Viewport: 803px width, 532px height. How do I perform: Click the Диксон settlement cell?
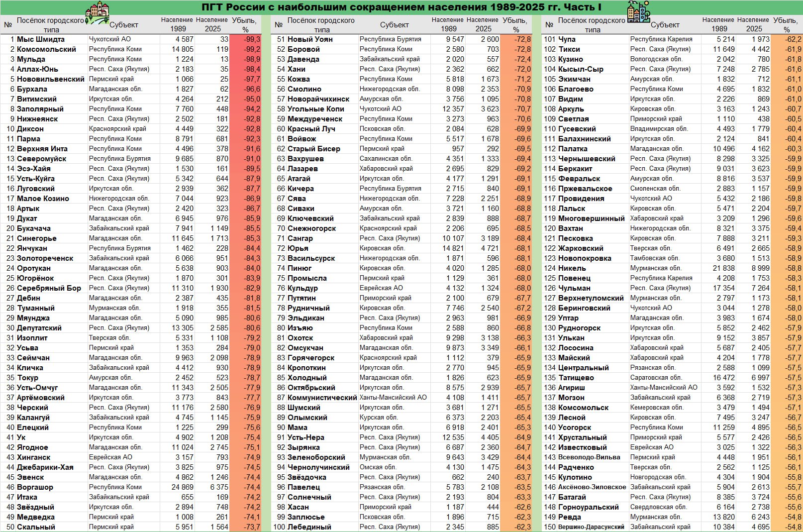(x=30, y=129)
